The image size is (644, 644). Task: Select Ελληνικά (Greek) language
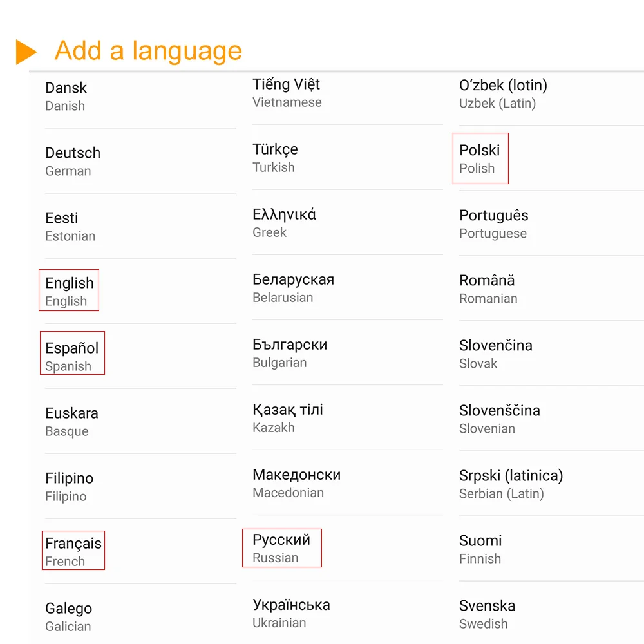coord(348,223)
